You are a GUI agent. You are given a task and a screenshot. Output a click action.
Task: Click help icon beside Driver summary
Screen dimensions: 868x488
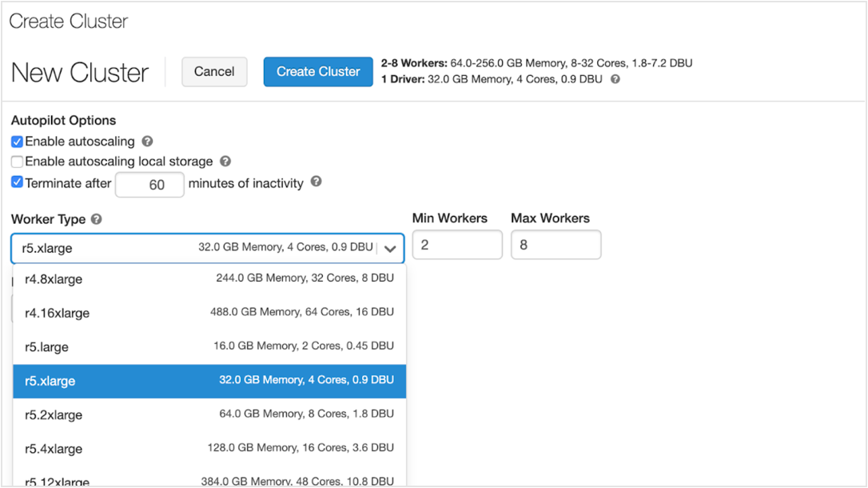point(615,79)
